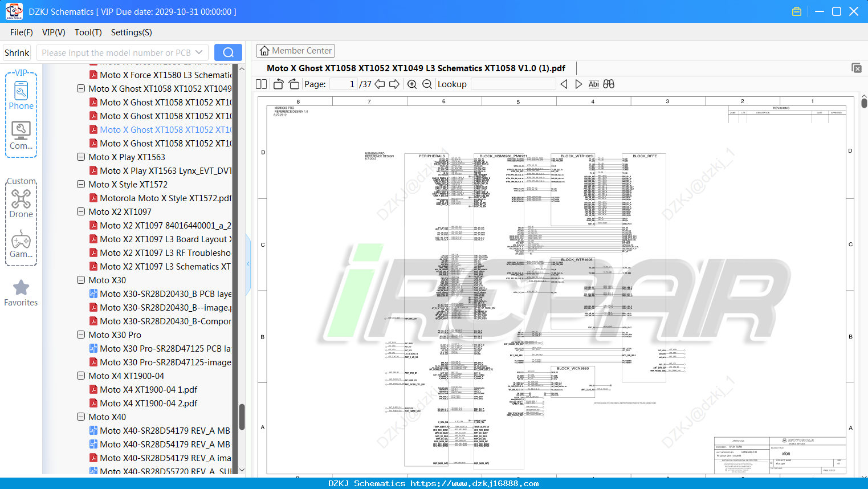Open Moto X Force XT1580 L3 Schematic

point(161,75)
